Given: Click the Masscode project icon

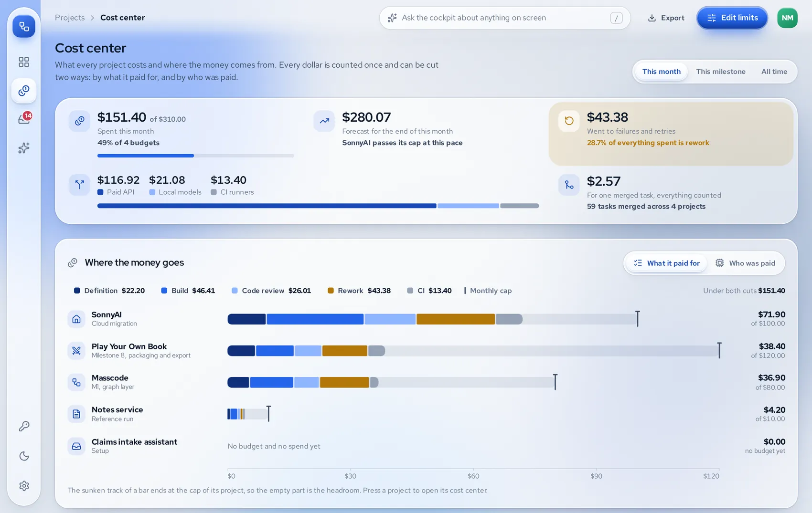Looking at the screenshot, I should click(76, 382).
